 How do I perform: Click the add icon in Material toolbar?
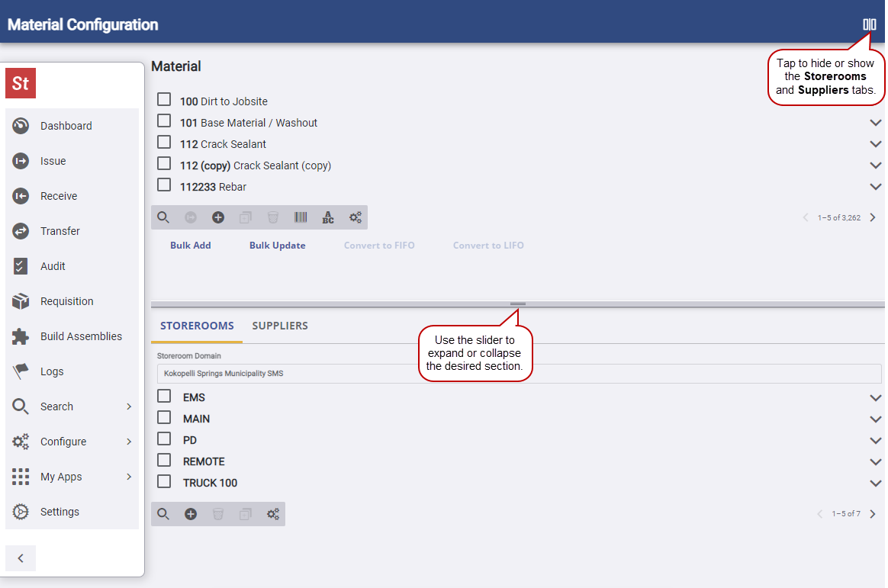point(218,217)
